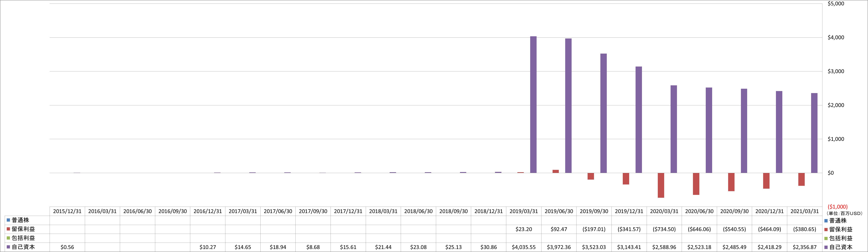Select the 自己資本 label in the table row header
Image resolution: width=868 pixels, height=252 pixels.
click(x=23, y=247)
